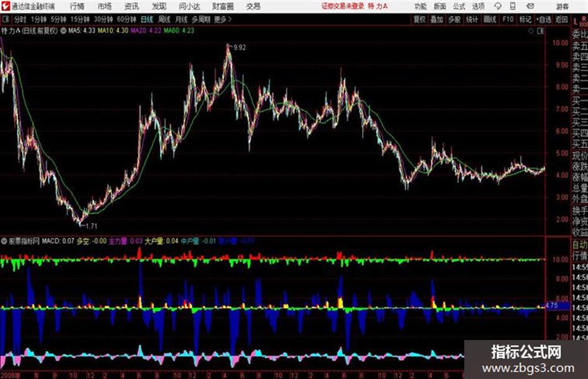Click the 2008年 date axis label
Viewport: 588px width, 379px height.
point(10,375)
